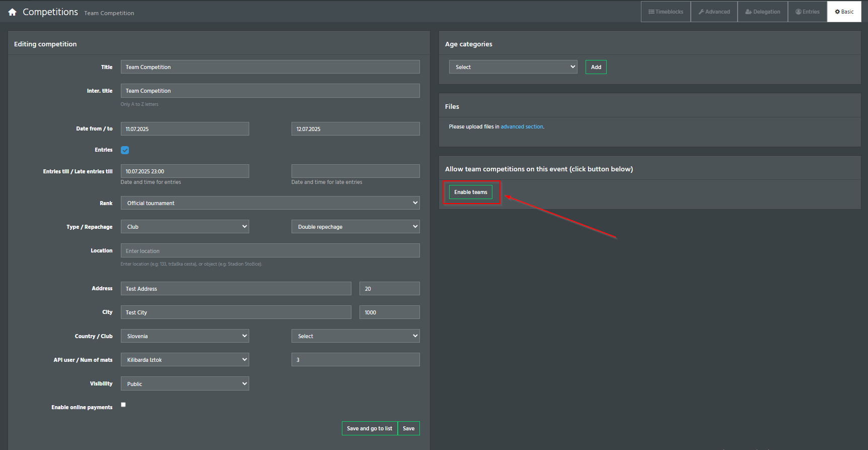Click the Team Competition subtitle in the header
Image resolution: width=868 pixels, height=450 pixels.
tap(109, 13)
